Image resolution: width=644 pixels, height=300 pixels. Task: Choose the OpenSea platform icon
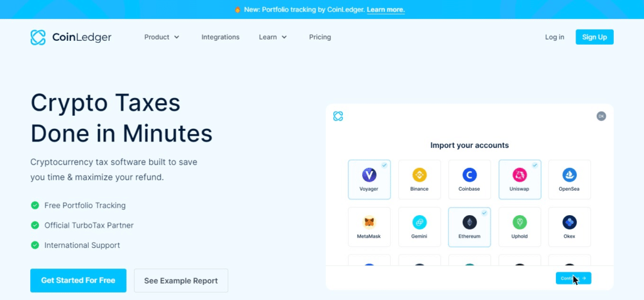tap(569, 175)
